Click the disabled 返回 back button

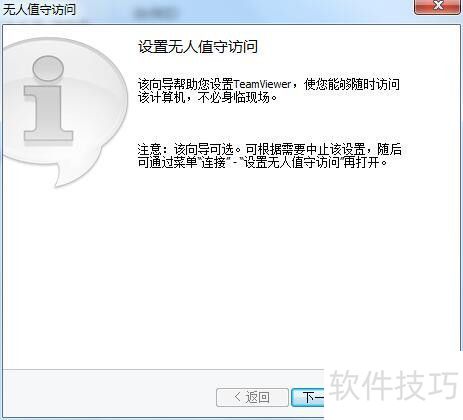[x=252, y=397]
